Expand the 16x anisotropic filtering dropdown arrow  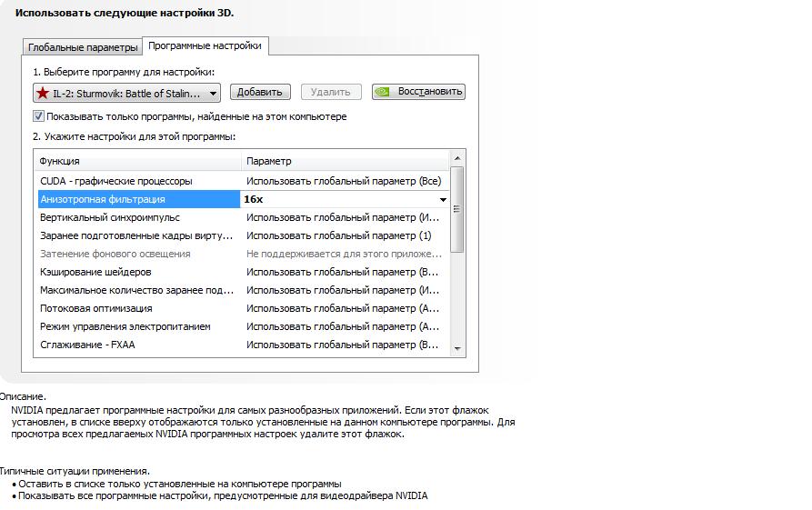pos(443,199)
